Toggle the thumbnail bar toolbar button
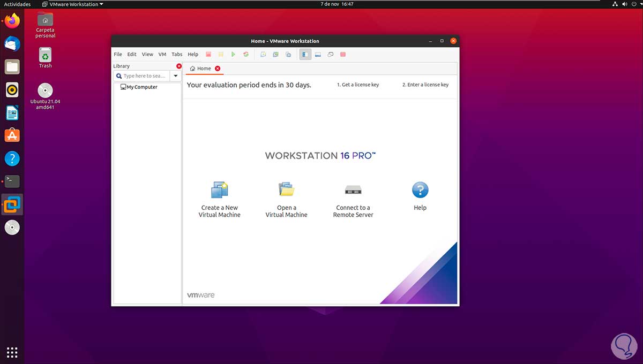The height and width of the screenshot is (364, 643). click(x=318, y=55)
